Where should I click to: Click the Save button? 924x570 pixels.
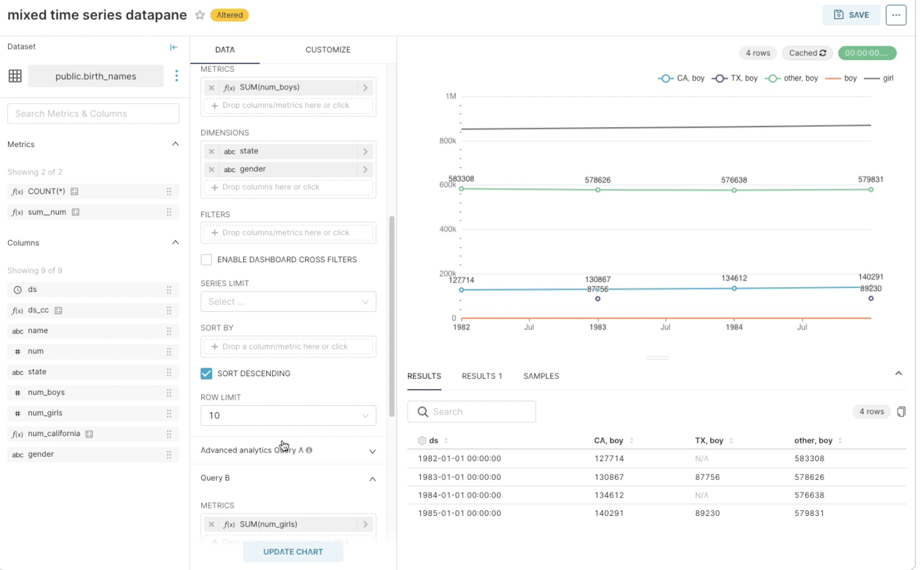point(850,15)
